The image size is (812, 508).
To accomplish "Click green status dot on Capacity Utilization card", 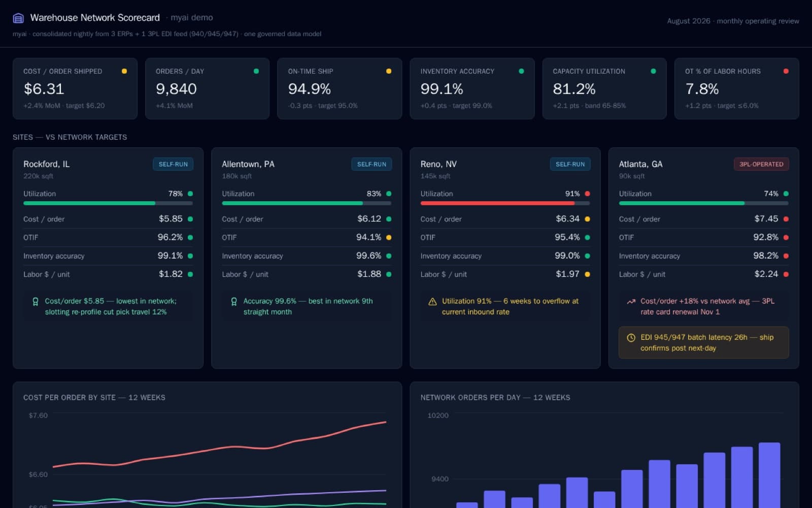I will pos(653,71).
